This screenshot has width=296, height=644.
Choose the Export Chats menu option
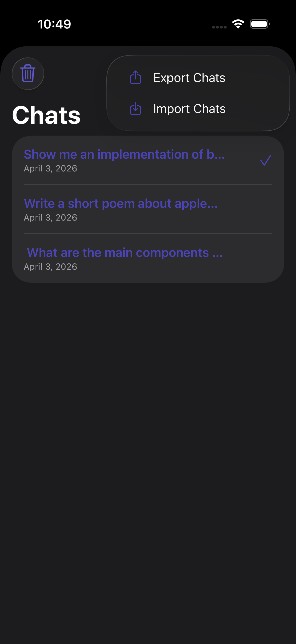(189, 78)
